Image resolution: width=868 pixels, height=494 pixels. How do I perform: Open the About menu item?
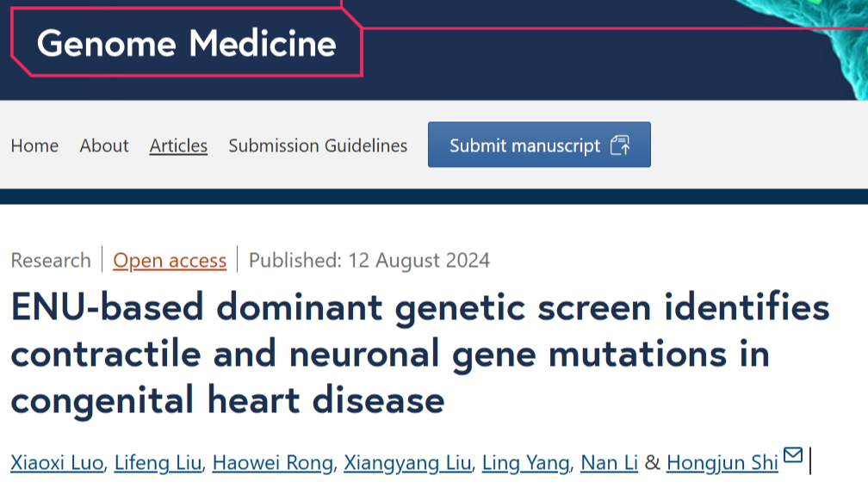click(x=104, y=145)
